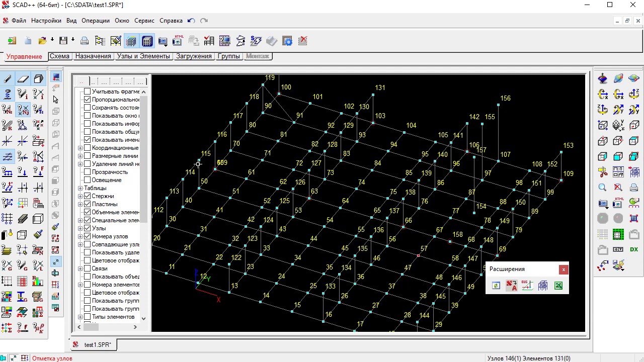Viewport: 644px width, 362px height.
Task: Open the calculator-style table icon in the toolbar
Action: click(147, 41)
